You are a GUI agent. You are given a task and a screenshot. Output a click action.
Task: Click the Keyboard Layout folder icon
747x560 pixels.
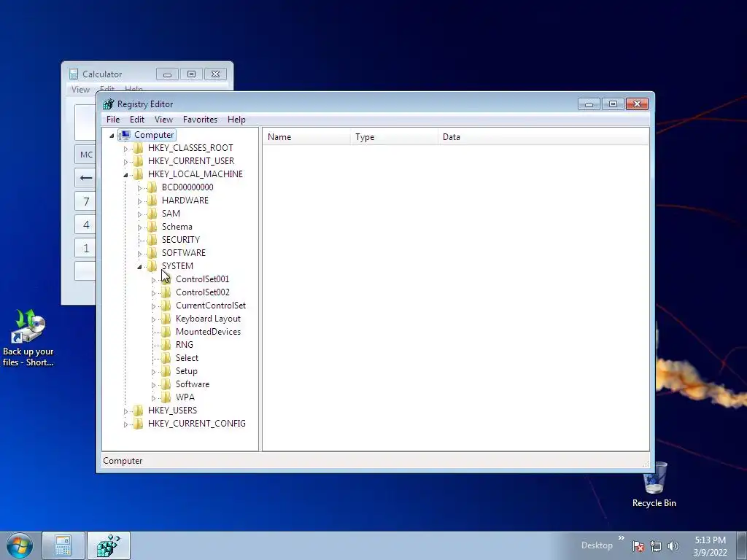[x=166, y=319]
